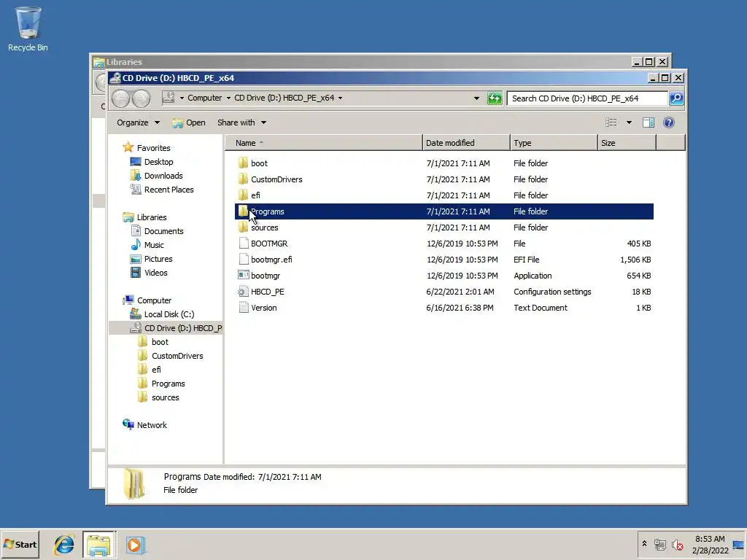This screenshot has width=747, height=560.
Task: Expand the address bar history dropdown
Action: tap(476, 98)
